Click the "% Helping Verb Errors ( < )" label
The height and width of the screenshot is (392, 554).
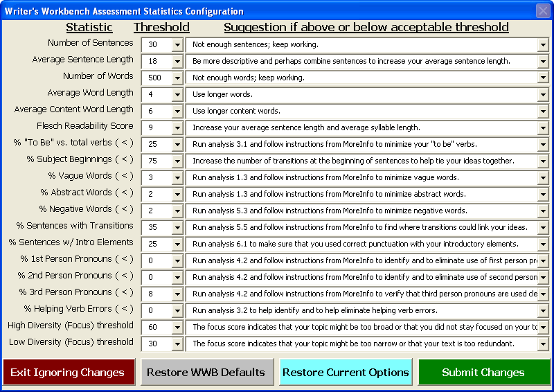coord(78,309)
